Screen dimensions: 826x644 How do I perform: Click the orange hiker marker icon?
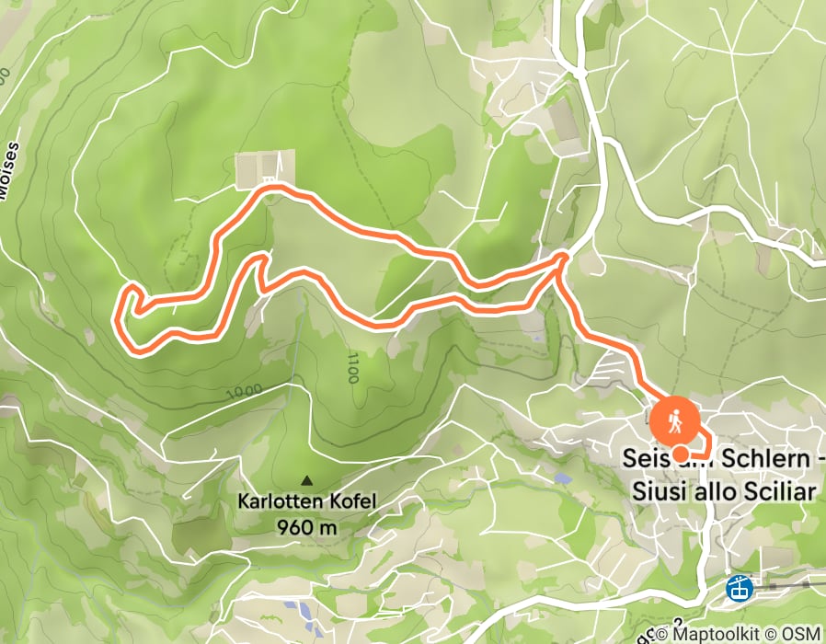coord(675,422)
